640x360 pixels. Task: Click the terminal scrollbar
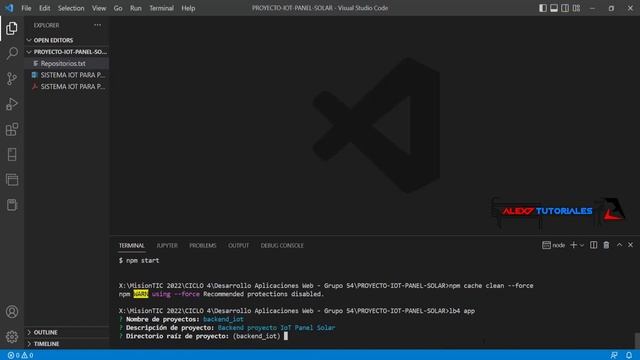[637, 340]
